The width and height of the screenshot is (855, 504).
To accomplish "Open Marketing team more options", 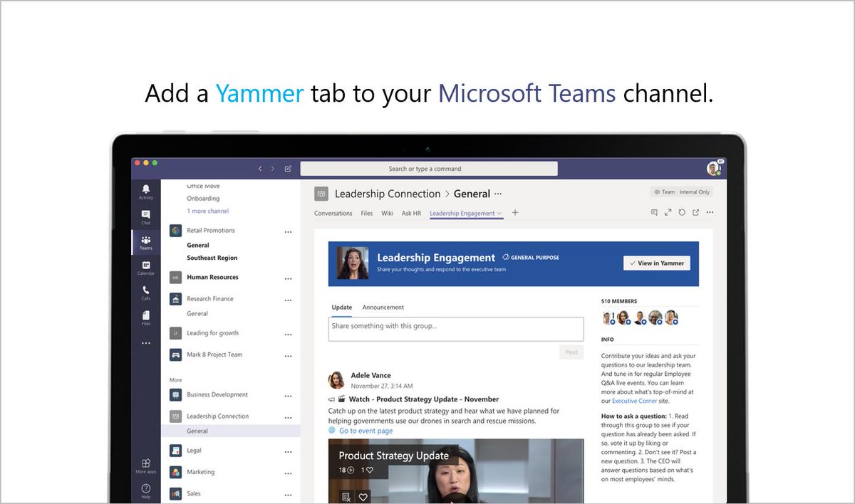I will 288,473.
